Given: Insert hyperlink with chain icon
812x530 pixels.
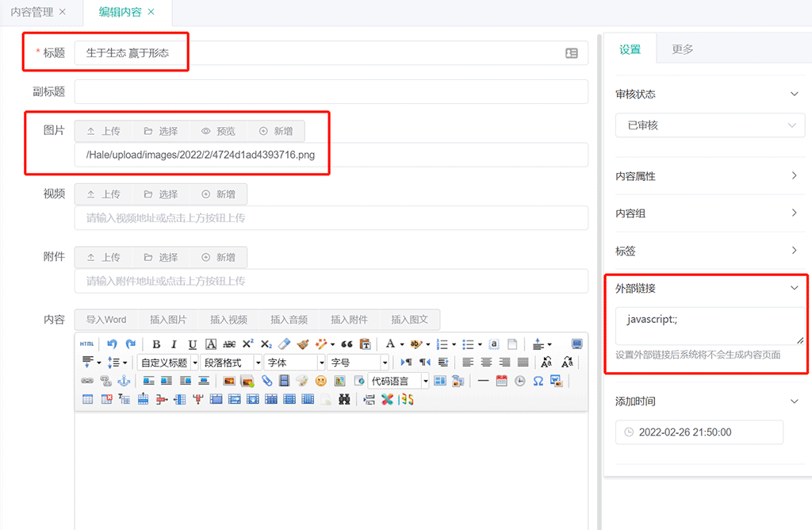Looking at the screenshot, I should 87,382.
